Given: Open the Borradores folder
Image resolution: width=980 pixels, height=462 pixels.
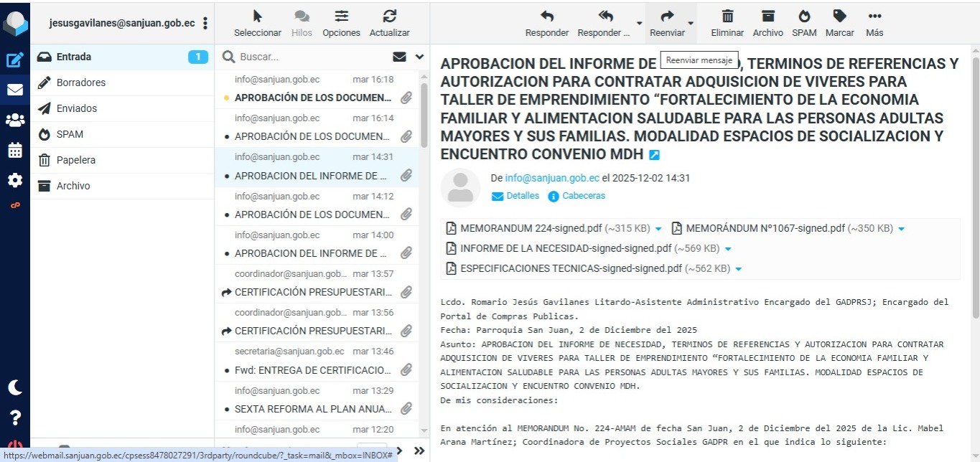Looking at the screenshot, I should pos(80,82).
